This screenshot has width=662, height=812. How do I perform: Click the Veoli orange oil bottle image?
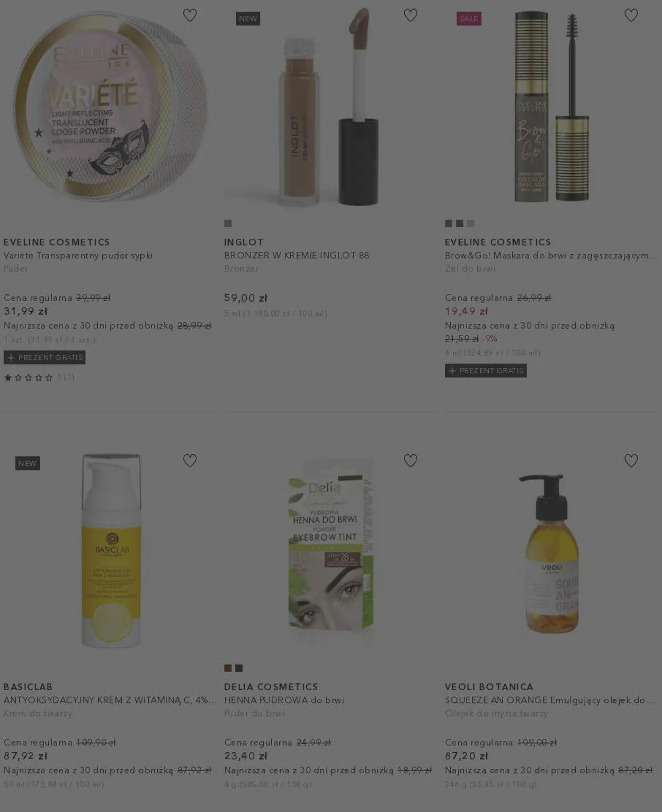point(551,553)
